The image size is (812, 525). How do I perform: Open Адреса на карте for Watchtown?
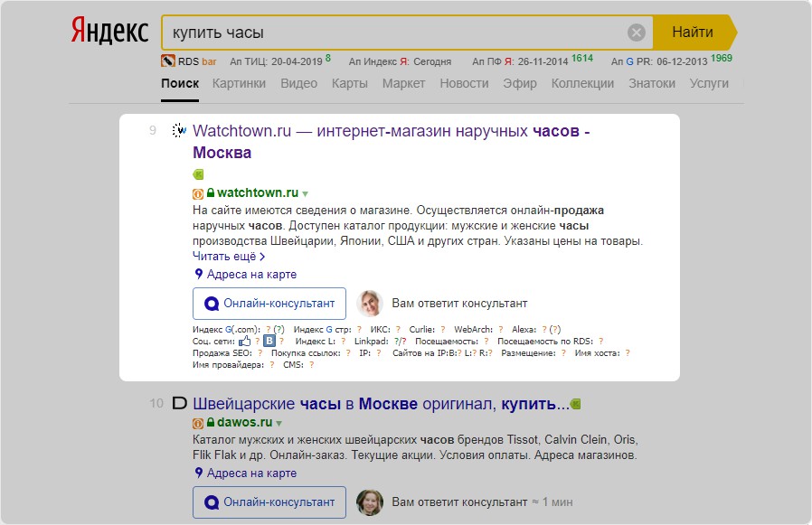[251, 275]
